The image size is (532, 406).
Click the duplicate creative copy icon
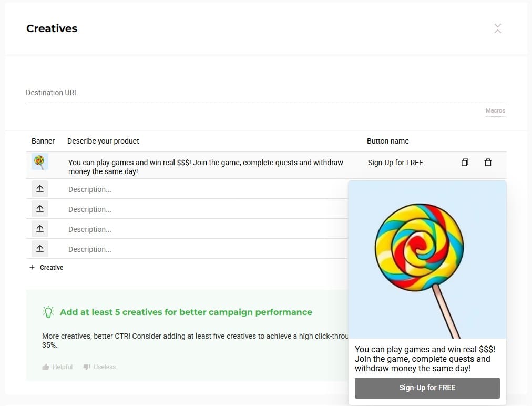(465, 163)
